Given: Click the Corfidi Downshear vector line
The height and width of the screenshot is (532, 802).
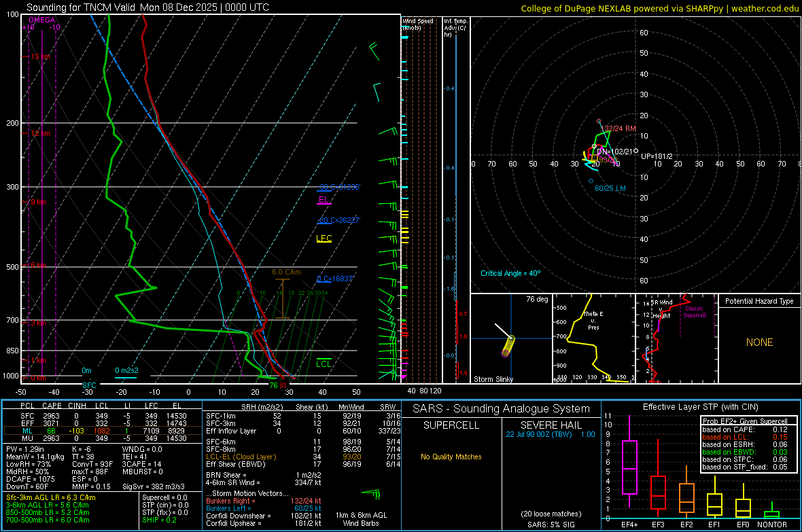Looking at the screenshot, I should coord(264,516).
